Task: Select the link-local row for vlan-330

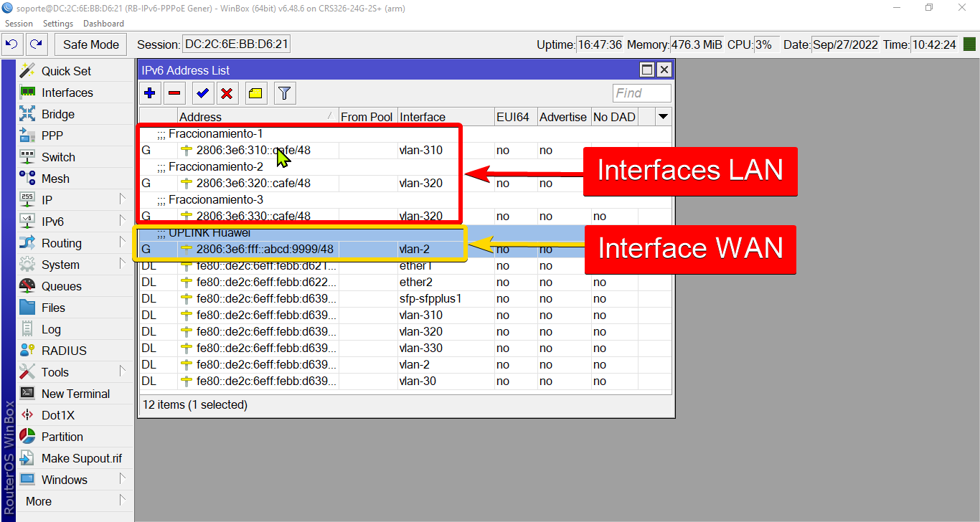Action: pyautogui.click(x=405, y=348)
